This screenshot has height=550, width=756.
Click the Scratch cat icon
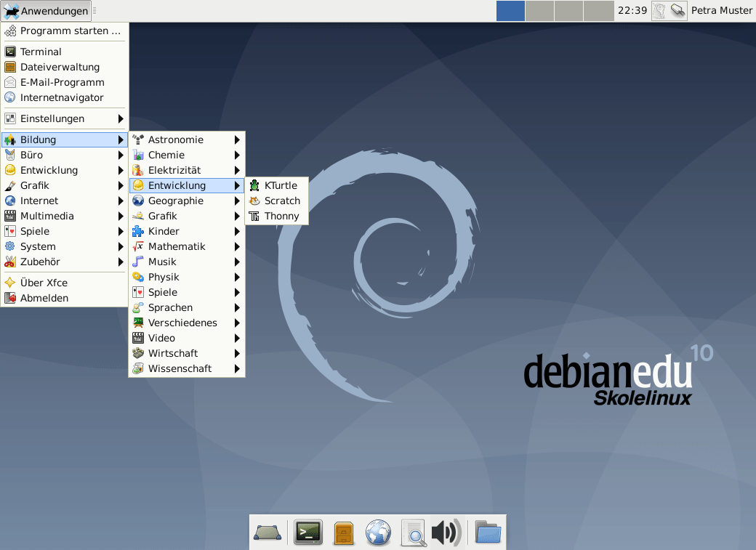coord(254,201)
